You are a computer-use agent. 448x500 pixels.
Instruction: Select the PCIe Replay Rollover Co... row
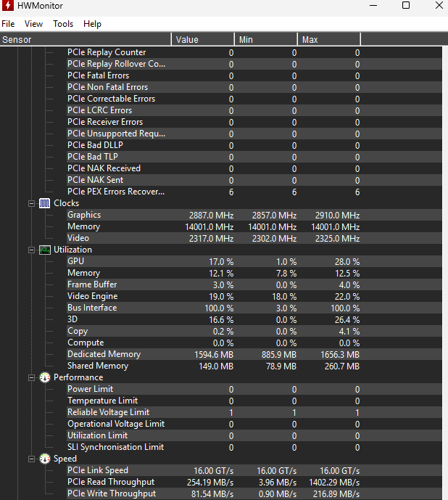click(254, 64)
